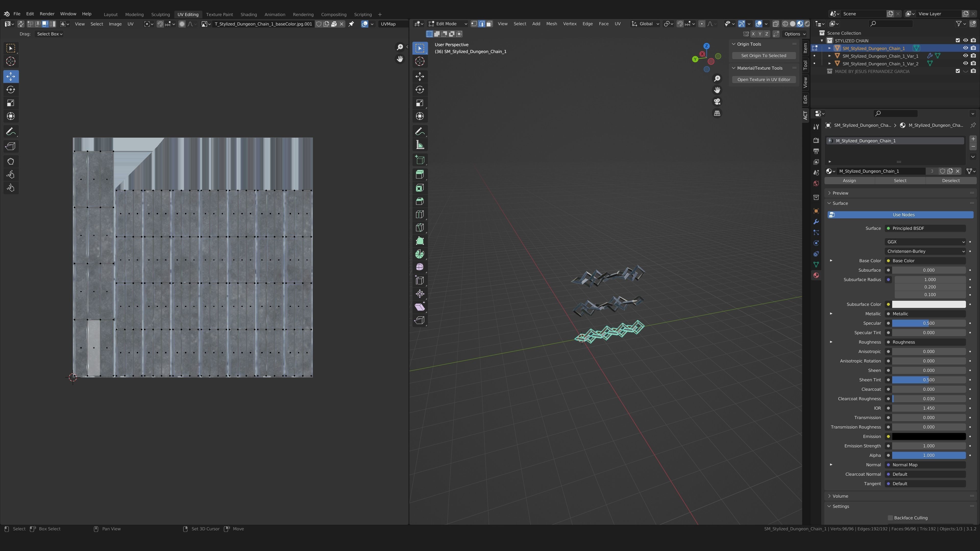Open the Render menu
Image resolution: width=980 pixels, height=551 pixels.
click(x=47, y=14)
